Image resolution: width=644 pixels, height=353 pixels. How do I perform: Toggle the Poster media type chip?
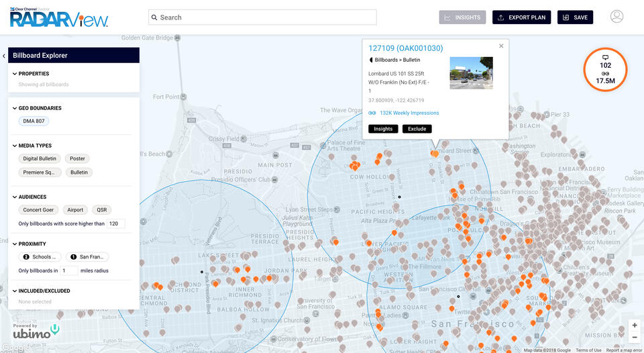click(78, 159)
